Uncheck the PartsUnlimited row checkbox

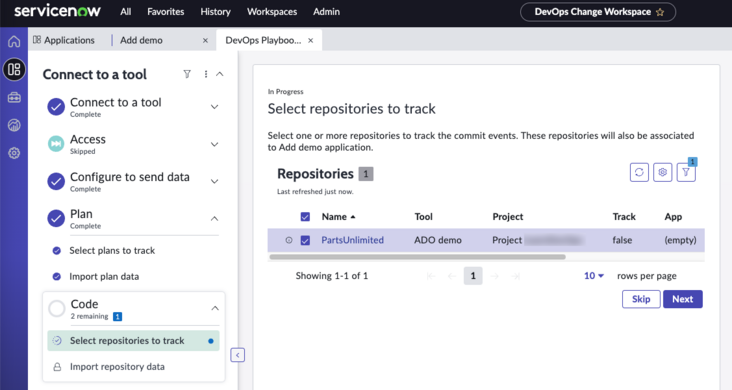point(305,240)
